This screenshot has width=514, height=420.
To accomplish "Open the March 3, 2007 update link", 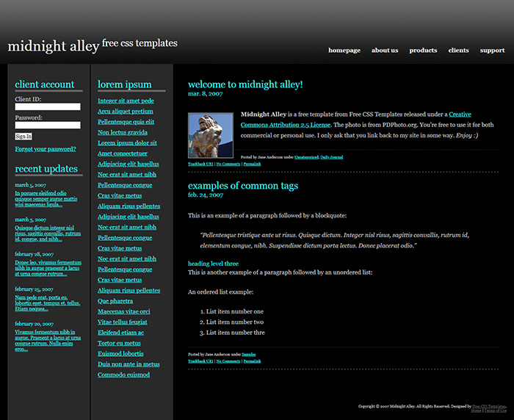I will tap(48, 233).
